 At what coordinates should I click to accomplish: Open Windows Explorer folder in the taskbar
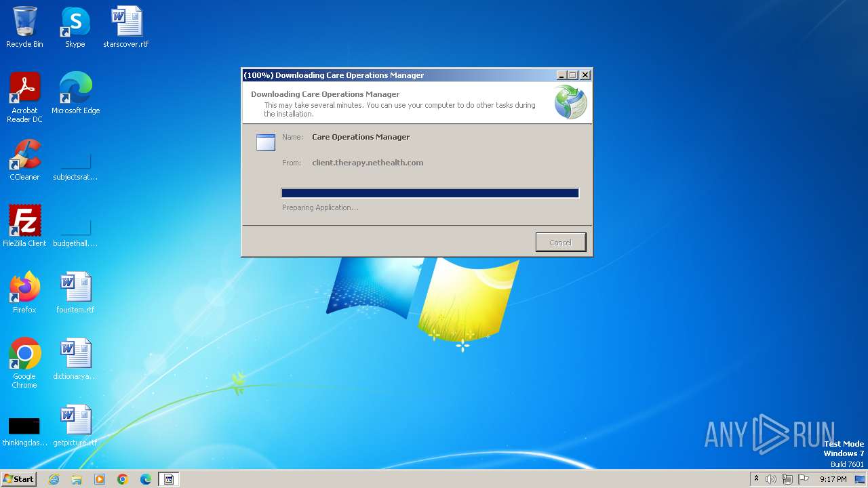pos(77,479)
